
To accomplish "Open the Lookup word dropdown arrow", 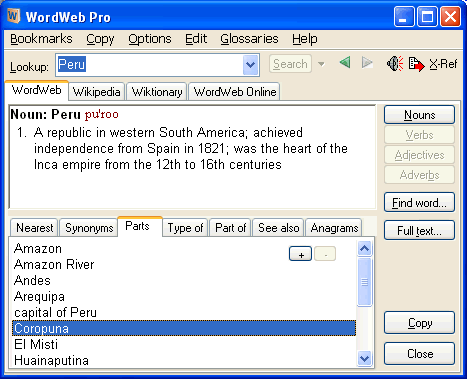I will [x=251, y=65].
